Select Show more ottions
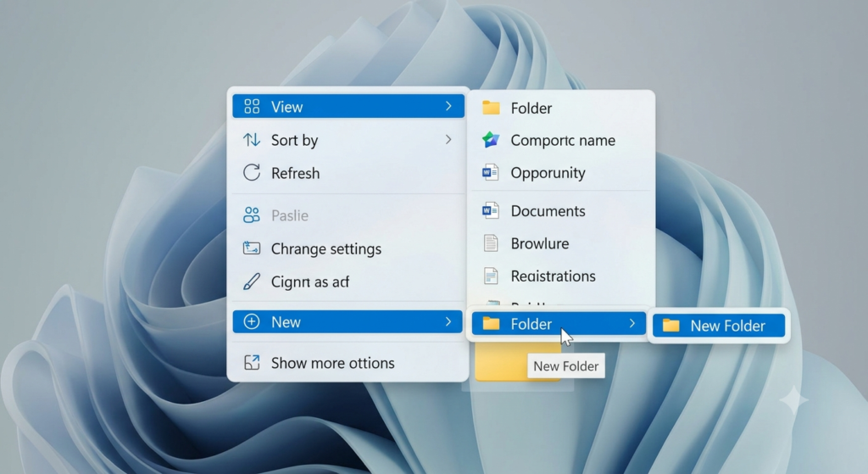The width and height of the screenshot is (868, 474). pyautogui.click(x=348, y=363)
